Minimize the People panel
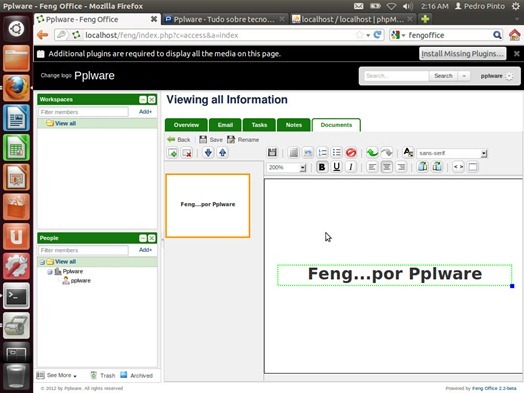The height and width of the screenshot is (393, 524). (143, 238)
